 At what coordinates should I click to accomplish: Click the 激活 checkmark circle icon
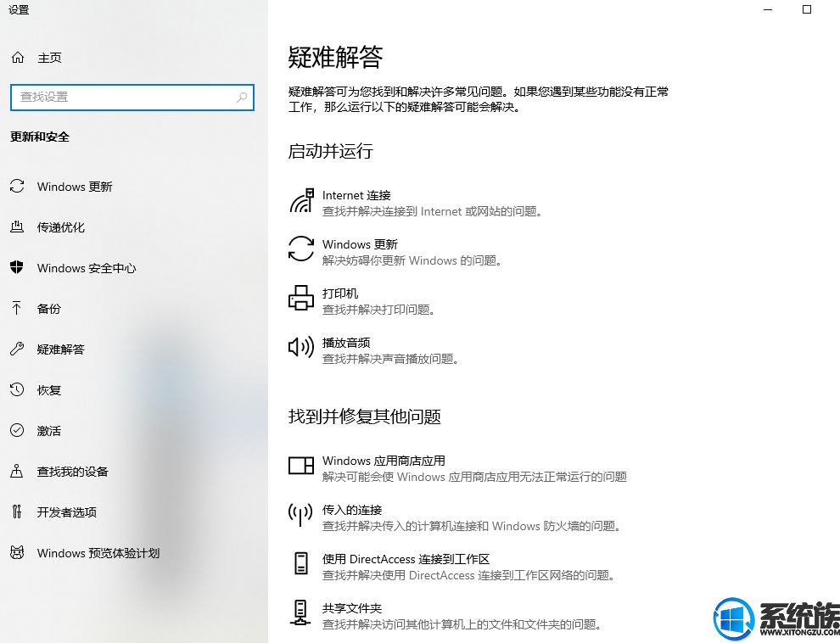(17, 430)
